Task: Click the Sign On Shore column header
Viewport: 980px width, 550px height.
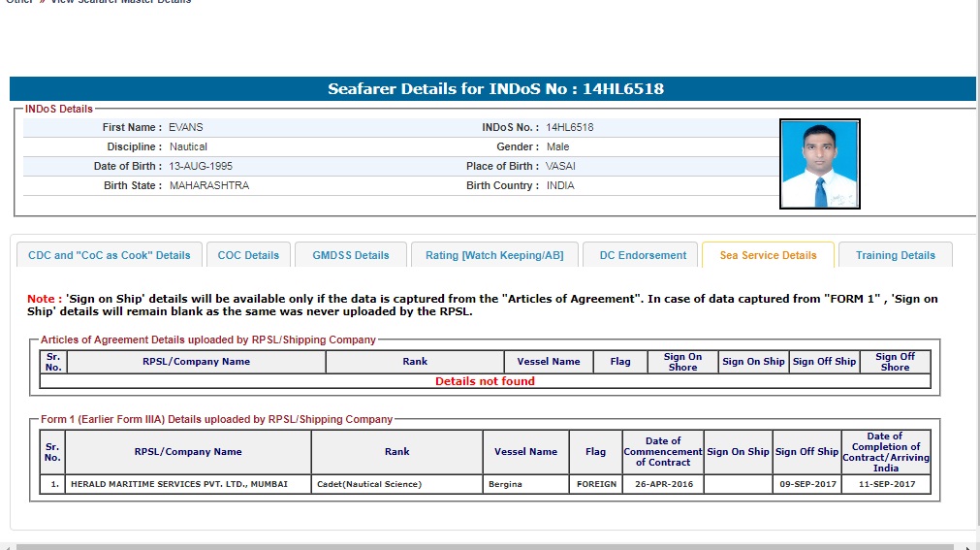Action: coord(682,362)
